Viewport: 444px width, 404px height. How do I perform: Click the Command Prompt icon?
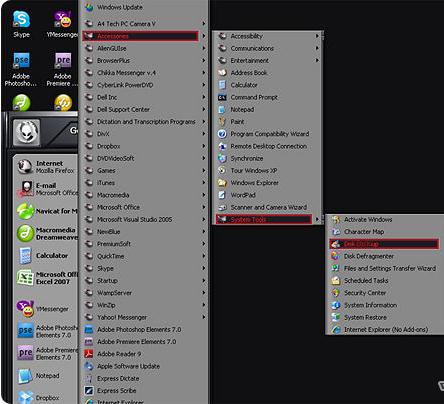222,97
